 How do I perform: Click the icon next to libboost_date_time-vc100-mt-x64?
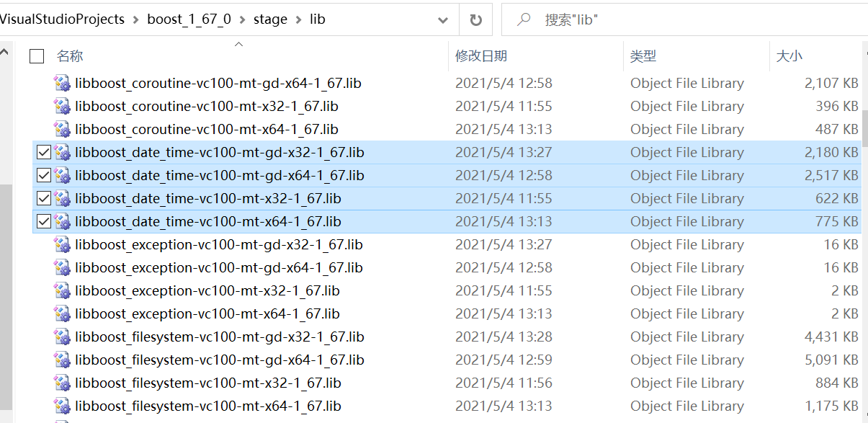pyautogui.click(x=63, y=221)
